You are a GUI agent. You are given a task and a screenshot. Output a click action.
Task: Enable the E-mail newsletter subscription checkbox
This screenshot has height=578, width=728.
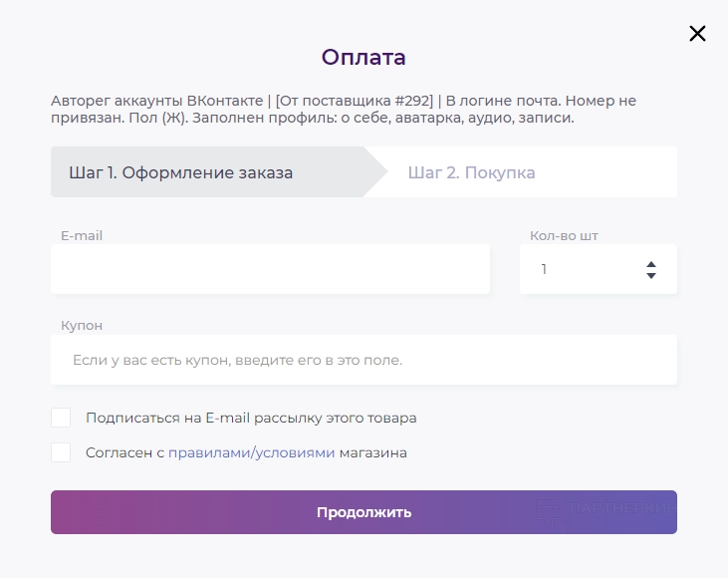click(61, 418)
